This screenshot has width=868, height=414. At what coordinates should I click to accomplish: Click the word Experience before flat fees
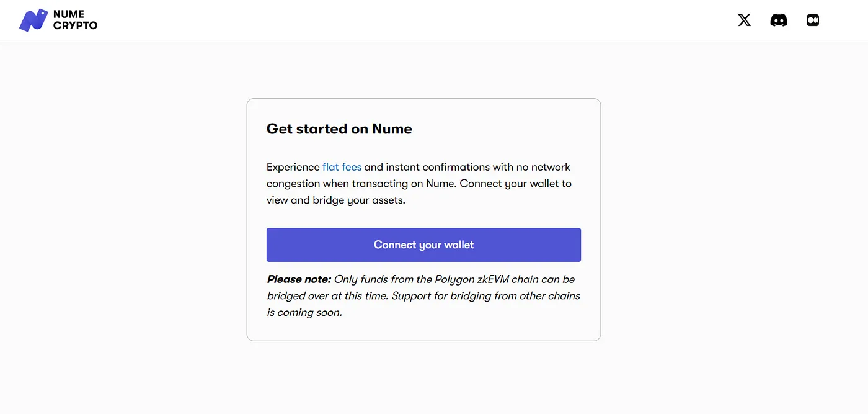(293, 167)
